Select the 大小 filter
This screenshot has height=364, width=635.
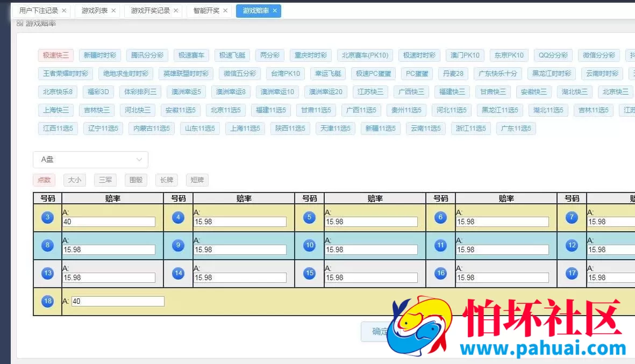74,180
